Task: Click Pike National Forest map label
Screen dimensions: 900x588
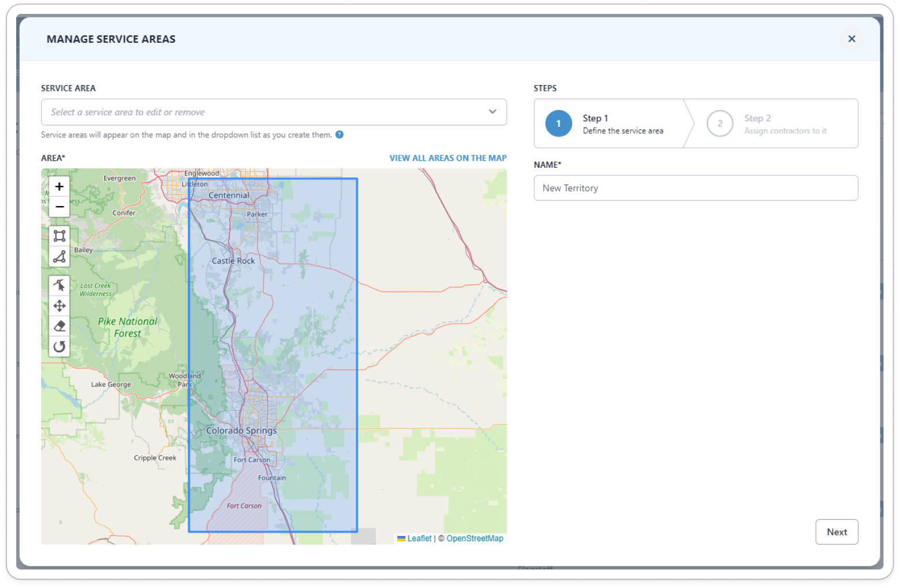Action: (127, 328)
